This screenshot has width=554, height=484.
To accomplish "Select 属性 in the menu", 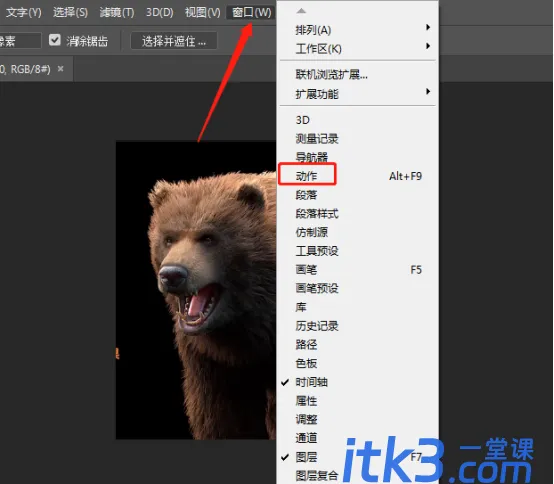I will point(358,401).
